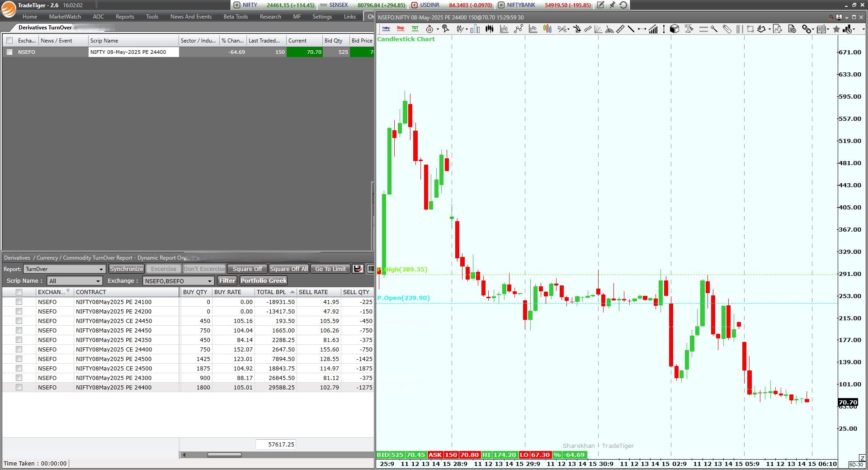This screenshot has height=470, width=868.
Task: Click the Synchronize button
Action: pyautogui.click(x=127, y=269)
